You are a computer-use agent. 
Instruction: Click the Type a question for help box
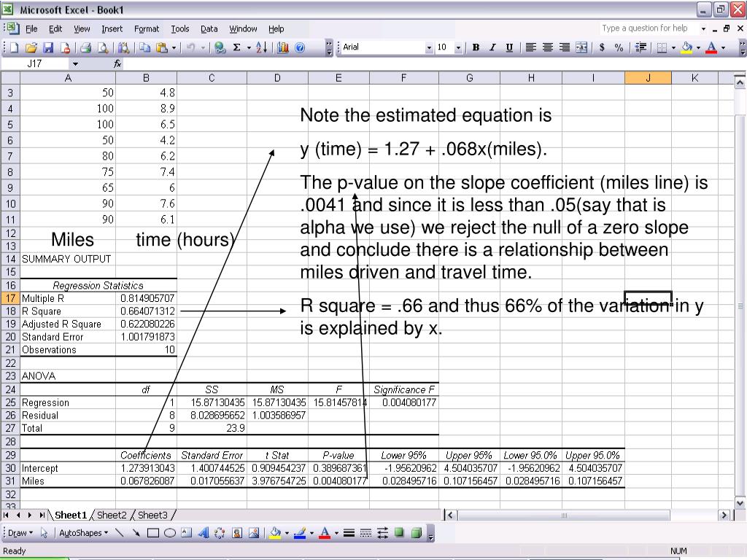pyautogui.click(x=649, y=28)
